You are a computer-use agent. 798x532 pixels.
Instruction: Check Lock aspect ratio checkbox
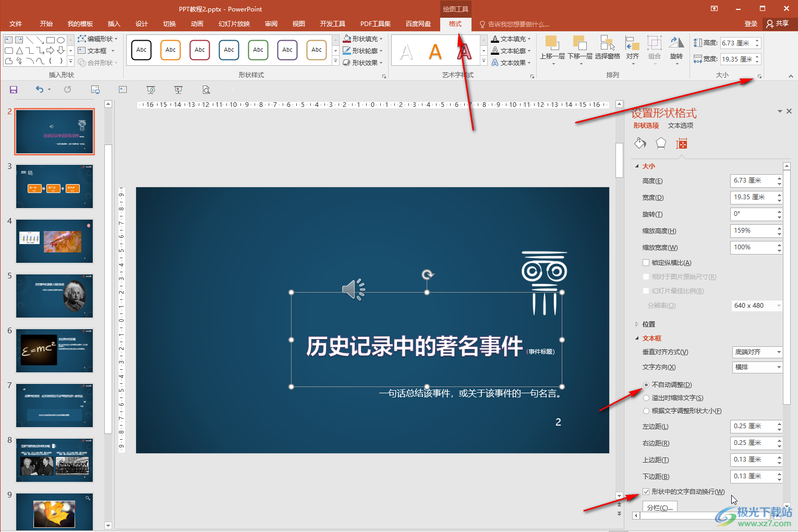(646, 263)
